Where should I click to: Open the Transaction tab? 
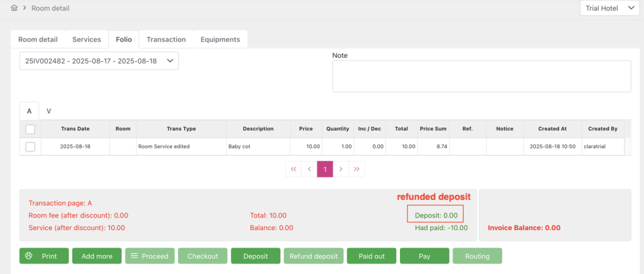click(166, 39)
